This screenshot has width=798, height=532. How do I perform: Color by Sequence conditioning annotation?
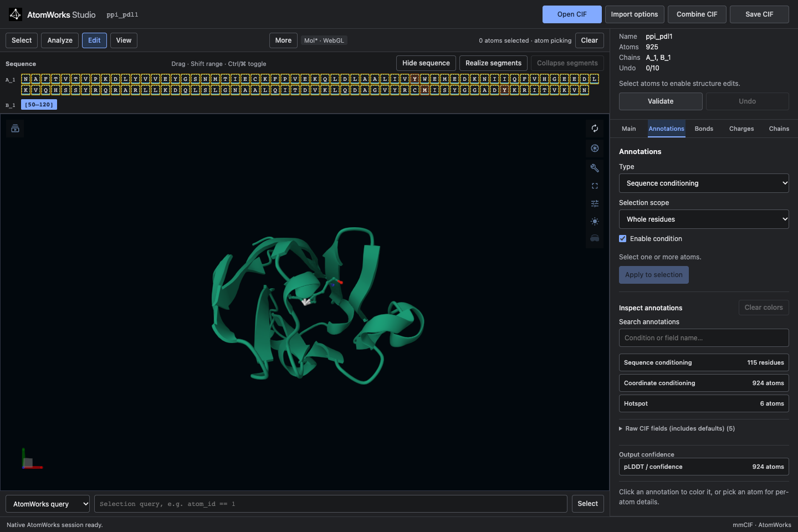tap(704, 362)
